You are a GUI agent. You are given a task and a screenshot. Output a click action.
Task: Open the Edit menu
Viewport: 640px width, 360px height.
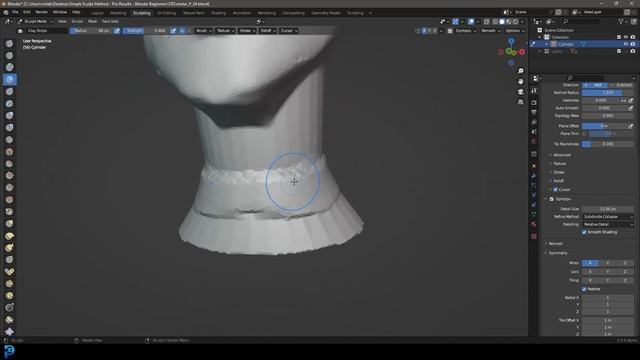(x=27, y=12)
